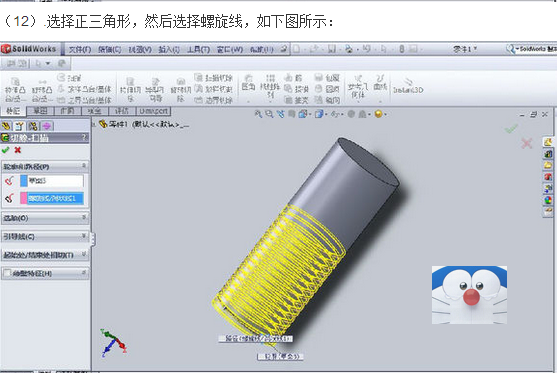Click the Swept Boss/Base ribbon button
The width and height of the screenshot is (557, 374).
[x=70, y=77]
